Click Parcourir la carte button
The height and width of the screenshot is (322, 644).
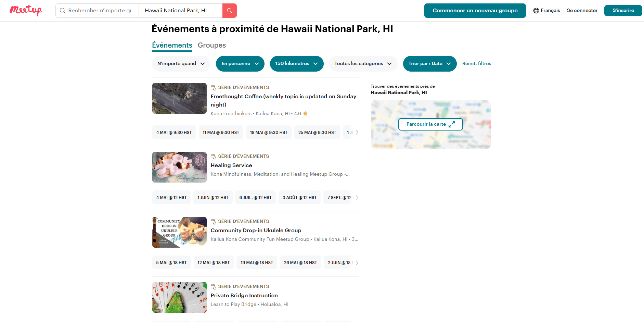[x=430, y=124]
